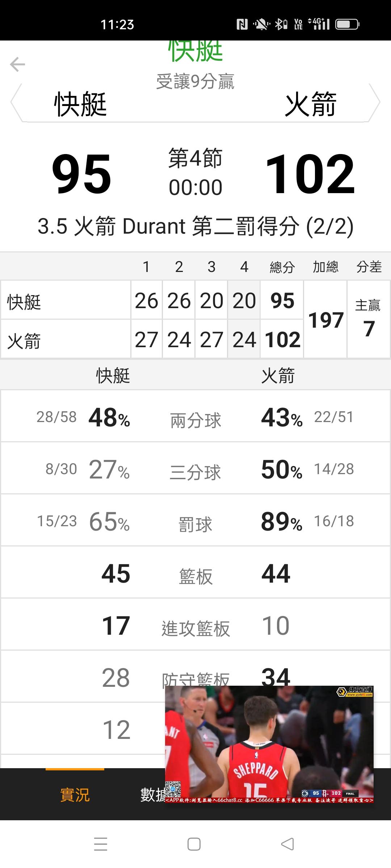Viewport: 391px width, 868px height.
Task: Tap the muted bell status icon
Action: [261, 24]
